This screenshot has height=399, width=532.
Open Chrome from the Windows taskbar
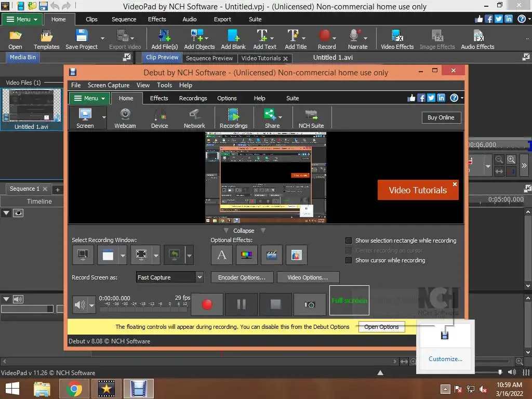click(74, 389)
